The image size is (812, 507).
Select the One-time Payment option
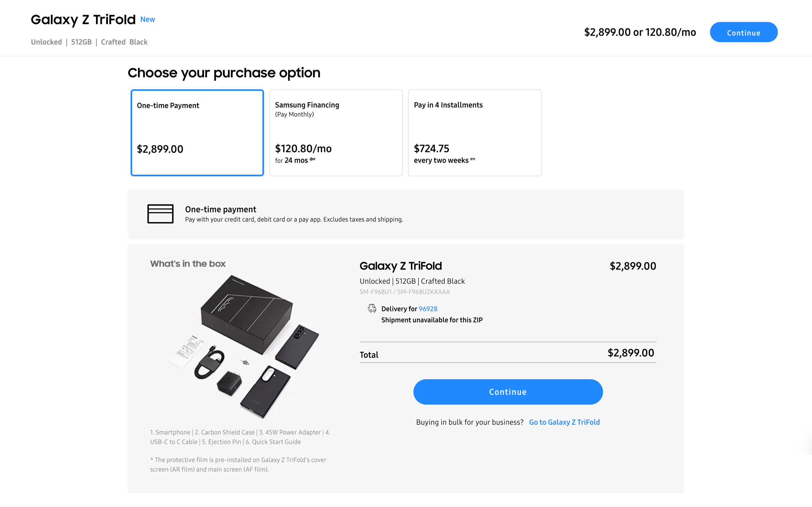point(197,133)
